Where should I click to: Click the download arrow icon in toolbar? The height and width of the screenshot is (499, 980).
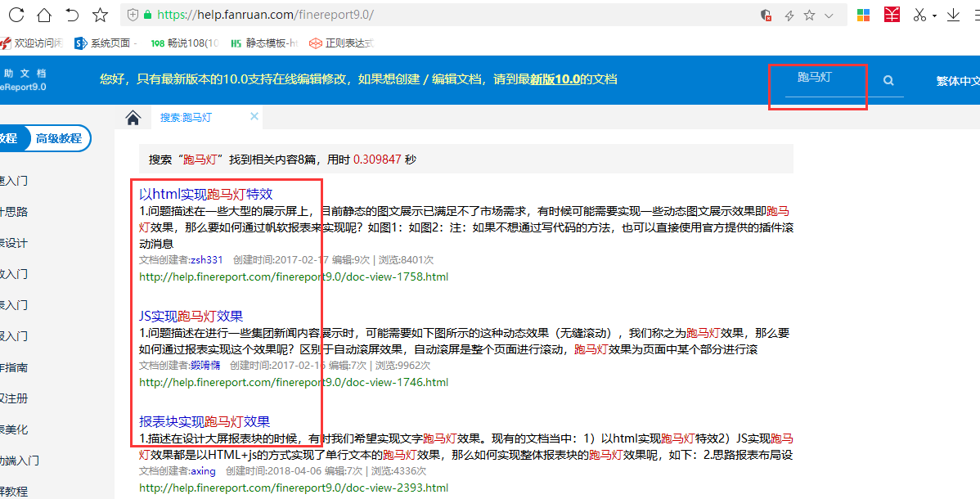953,15
